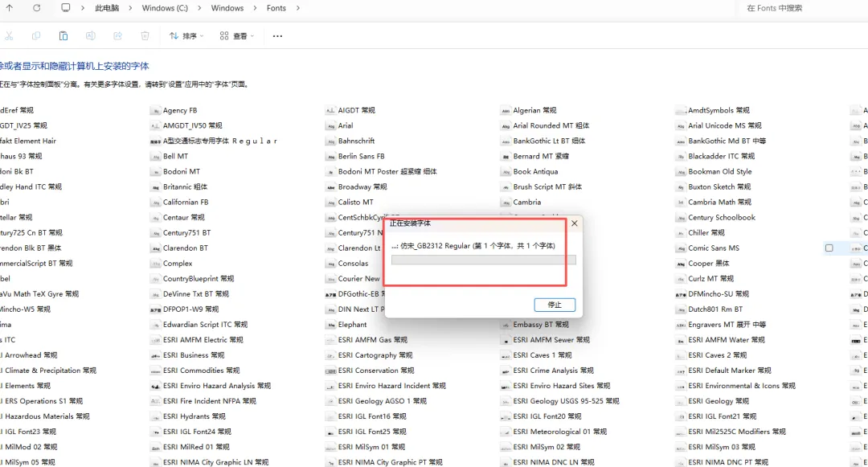Select the Book Antiqua font icon
Image resolution: width=868 pixels, height=467 pixels.
tap(506, 172)
